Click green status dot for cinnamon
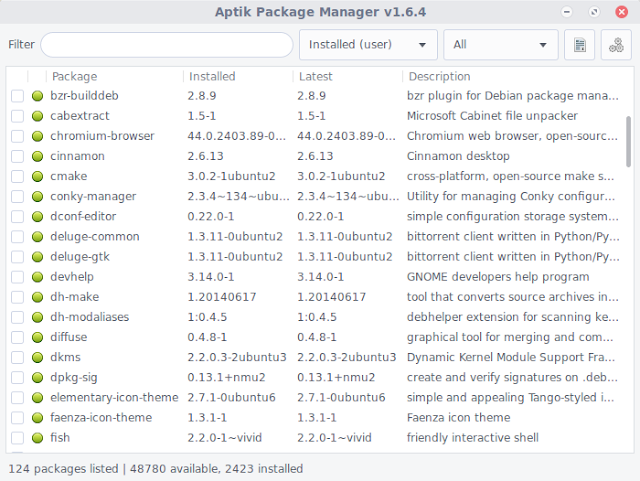Screen dimensions: 640x481 pos(38,156)
